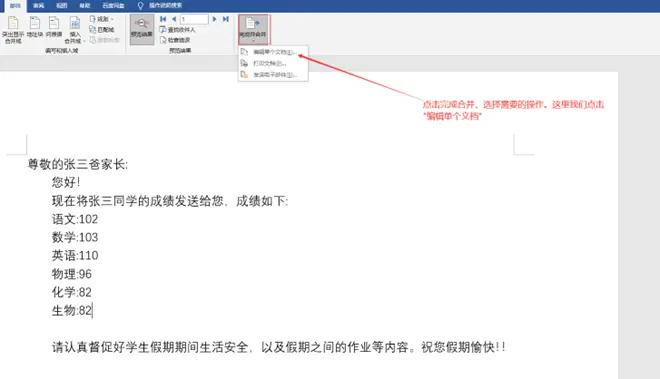Open Finish & Merge (完成并合并) dropdown
The height and width of the screenshot is (379, 660).
point(253,29)
